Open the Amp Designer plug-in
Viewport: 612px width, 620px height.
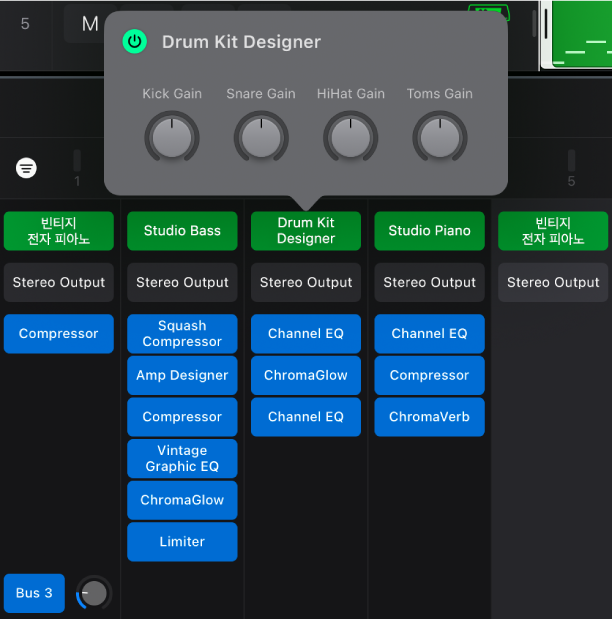[182, 376]
